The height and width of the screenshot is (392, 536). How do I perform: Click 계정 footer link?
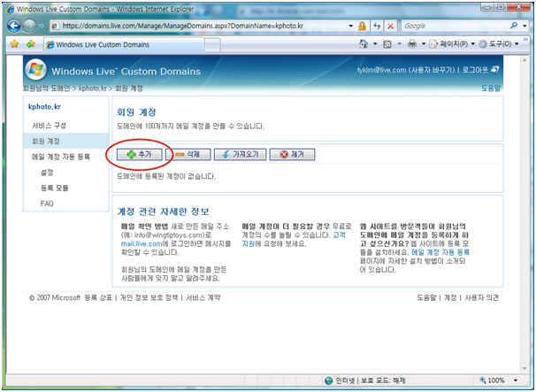450,297
